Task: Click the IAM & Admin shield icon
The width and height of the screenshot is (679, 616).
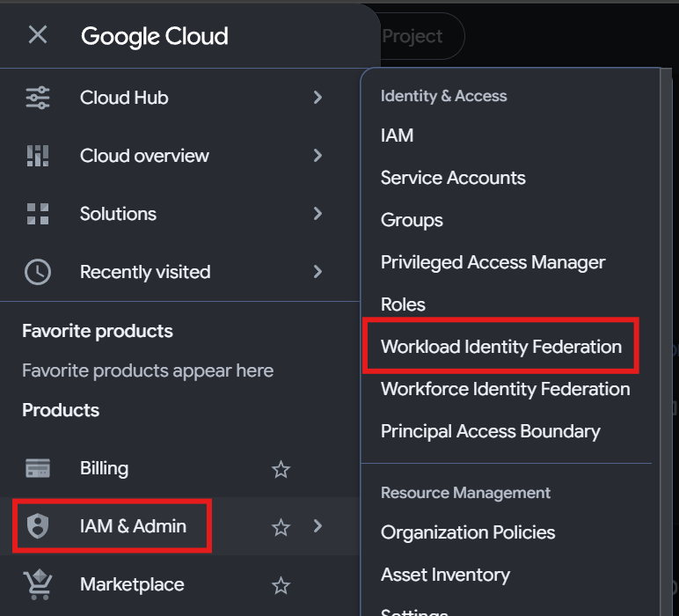Action: click(x=38, y=526)
